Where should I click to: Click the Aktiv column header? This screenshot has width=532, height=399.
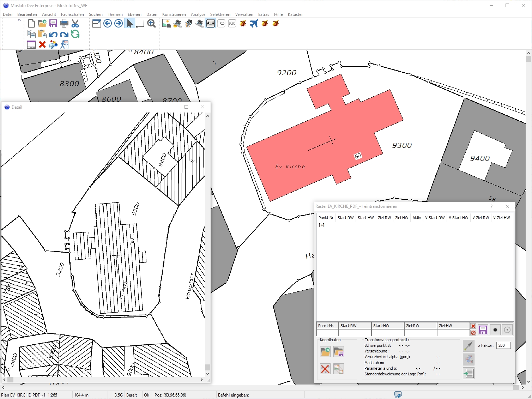coord(417,218)
